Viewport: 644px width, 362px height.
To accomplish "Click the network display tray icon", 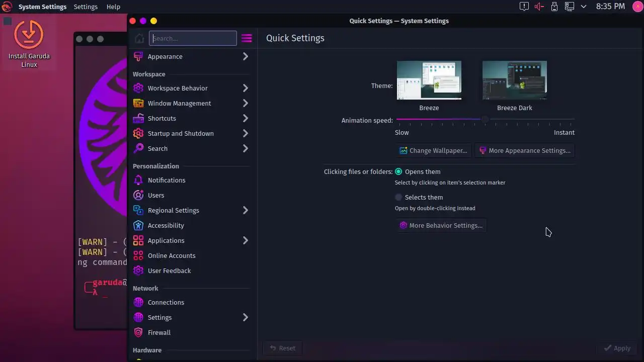I will 569,7.
